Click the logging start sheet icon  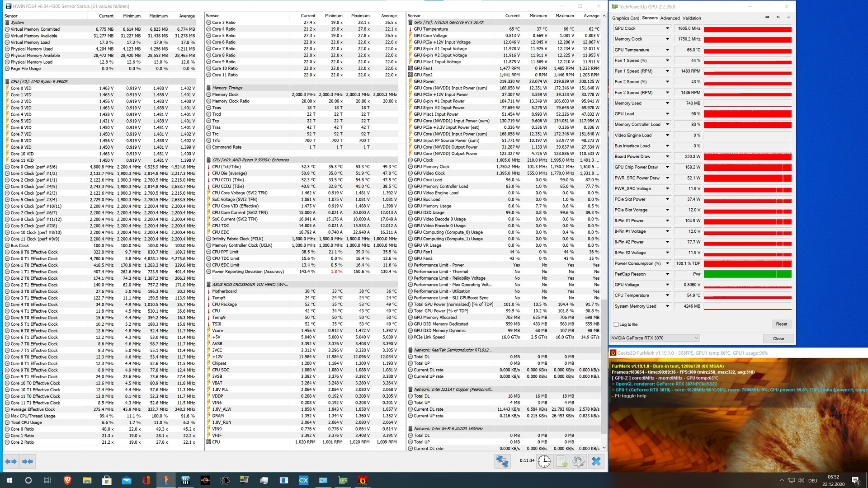(x=561, y=461)
